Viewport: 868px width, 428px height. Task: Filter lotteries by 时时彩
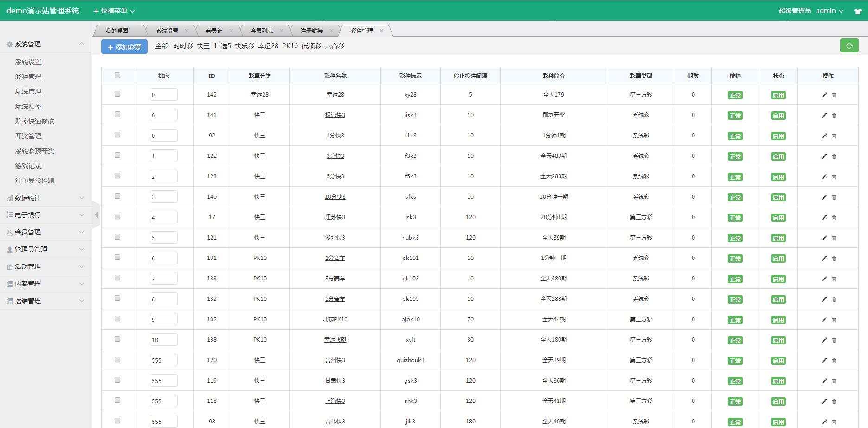(x=183, y=46)
